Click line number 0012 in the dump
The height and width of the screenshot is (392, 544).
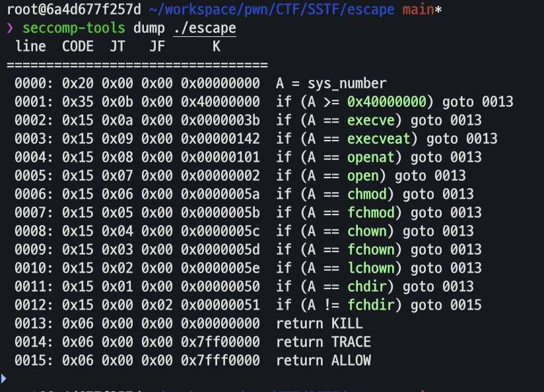click(x=30, y=305)
